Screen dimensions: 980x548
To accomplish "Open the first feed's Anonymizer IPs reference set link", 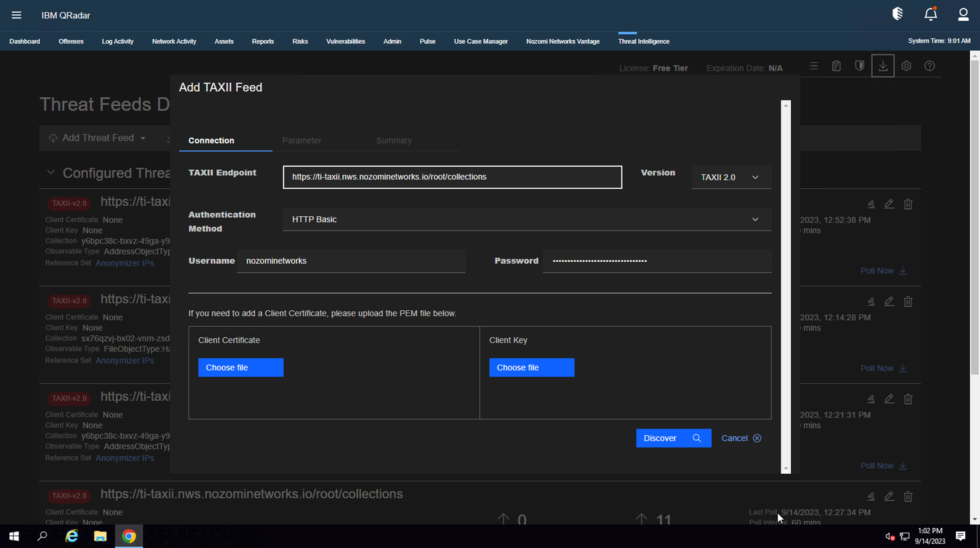I will click(125, 263).
